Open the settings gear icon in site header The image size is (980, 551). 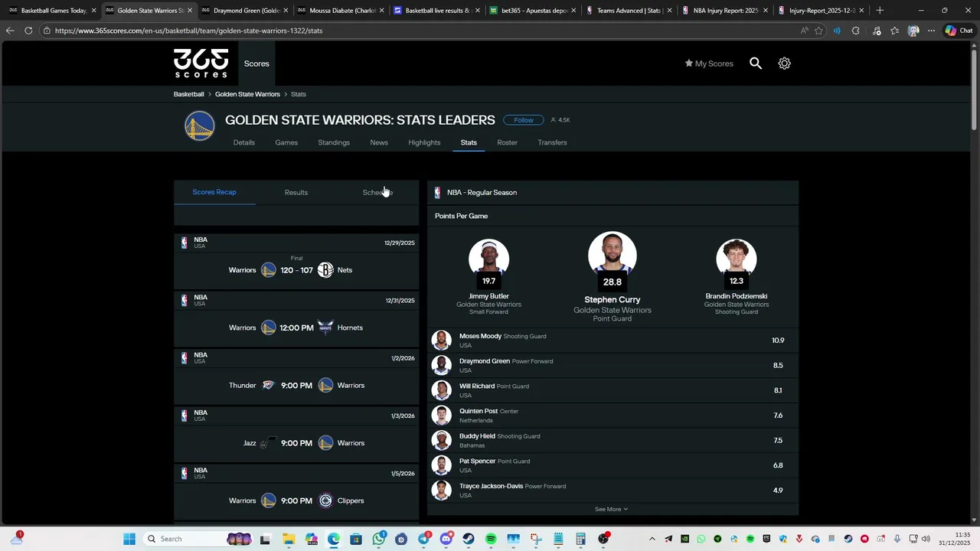(x=784, y=64)
